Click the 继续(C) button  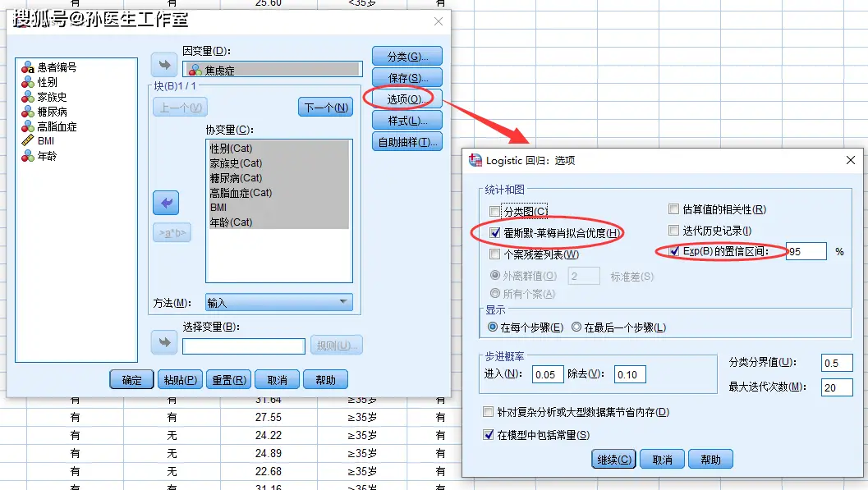coord(613,459)
